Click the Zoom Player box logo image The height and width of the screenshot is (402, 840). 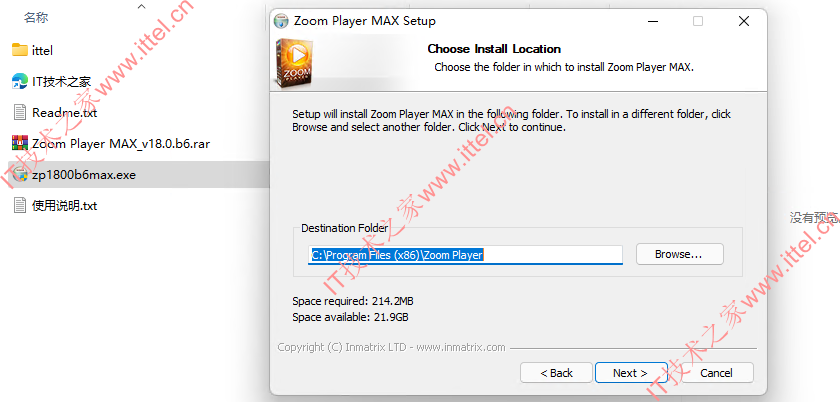(293, 63)
